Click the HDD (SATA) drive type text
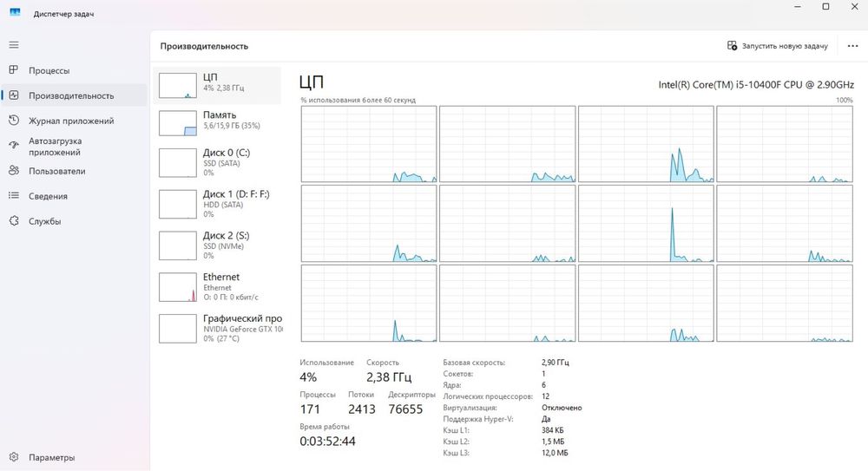This screenshot has width=868, height=471. 222,205
